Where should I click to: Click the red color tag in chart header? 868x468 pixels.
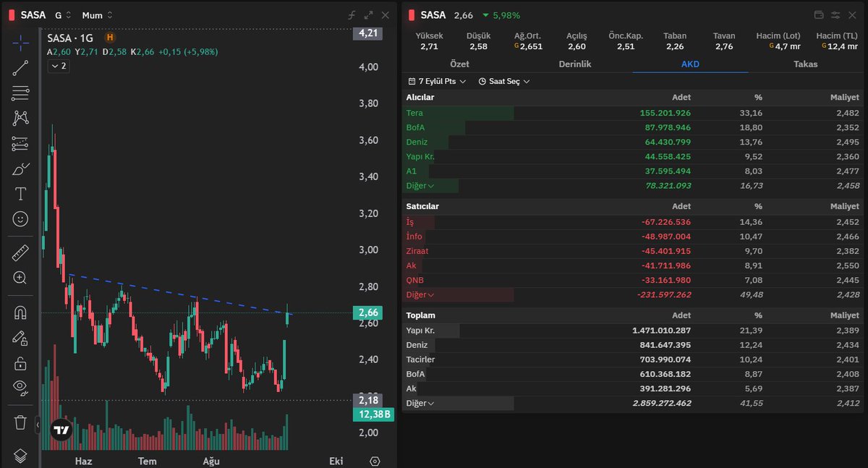point(12,14)
